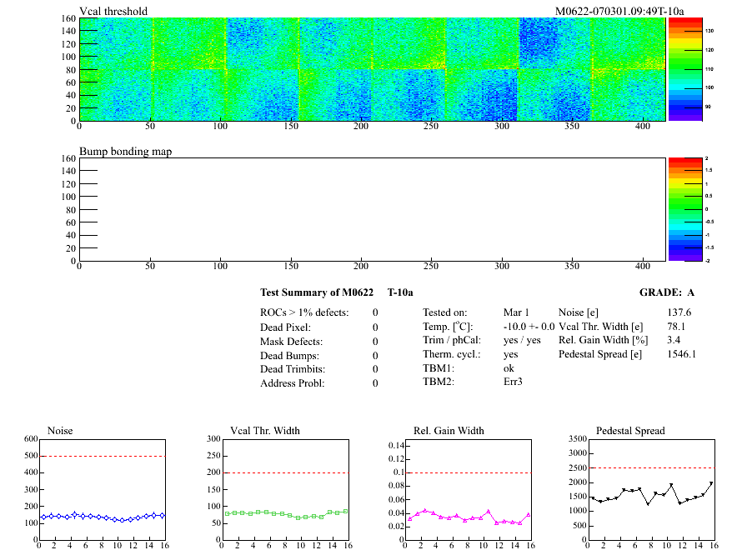Select the Bump bonding map color scale
This screenshot has width=747, height=560.
point(684,208)
